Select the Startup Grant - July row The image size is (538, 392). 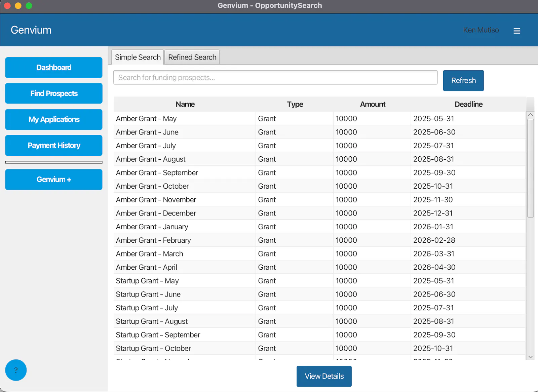click(x=320, y=308)
